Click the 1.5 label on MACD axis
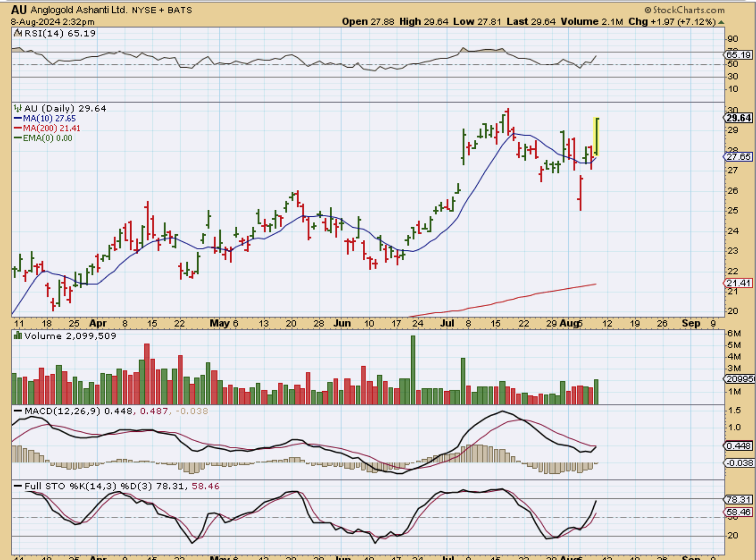The width and height of the screenshot is (756, 560). pyautogui.click(x=734, y=410)
